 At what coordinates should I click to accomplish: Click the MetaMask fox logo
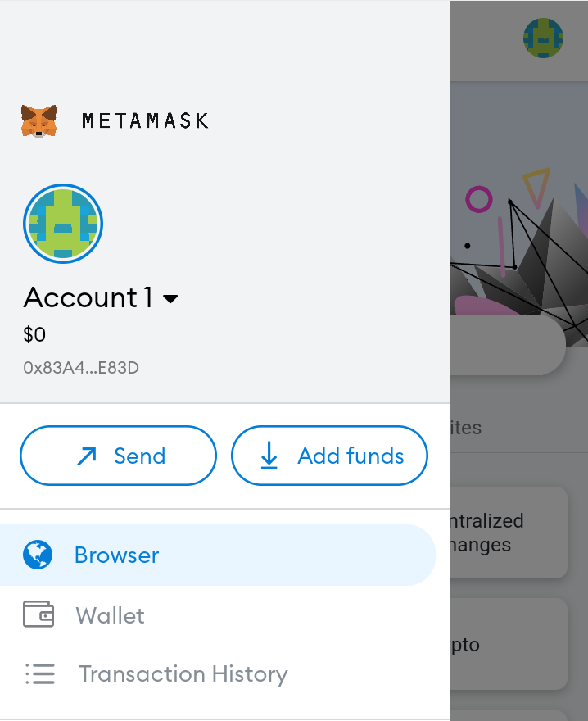pos(38,120)
